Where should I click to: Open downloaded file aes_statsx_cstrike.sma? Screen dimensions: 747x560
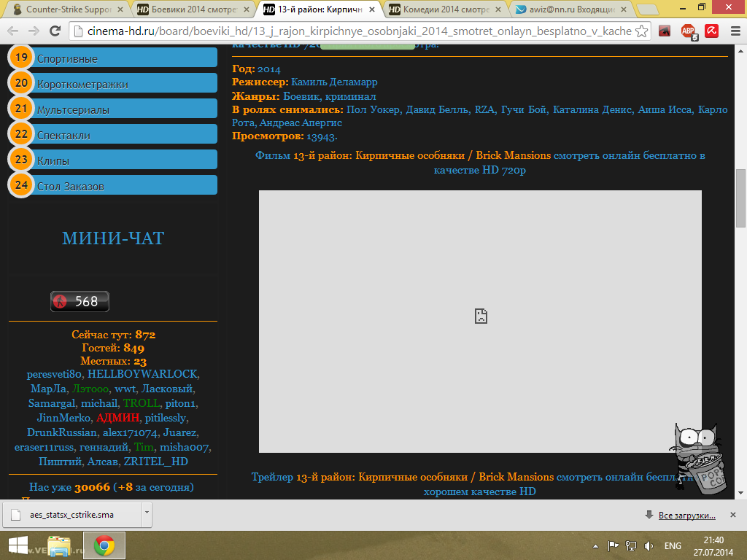(72, 515)
